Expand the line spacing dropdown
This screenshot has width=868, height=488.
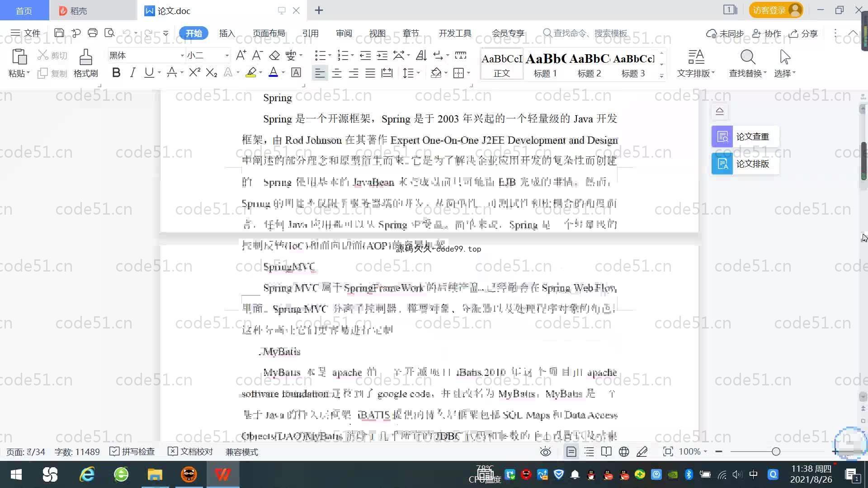pos(418,73)
